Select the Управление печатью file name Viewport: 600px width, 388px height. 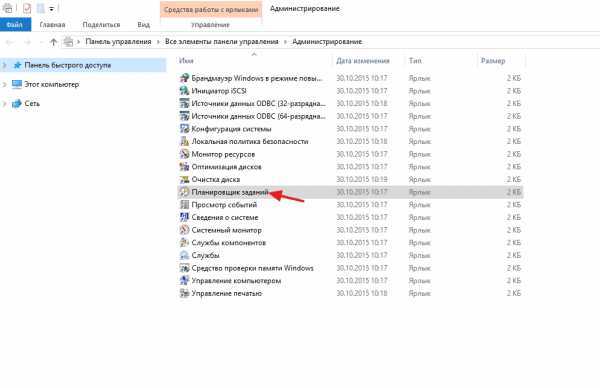[227, 293]
